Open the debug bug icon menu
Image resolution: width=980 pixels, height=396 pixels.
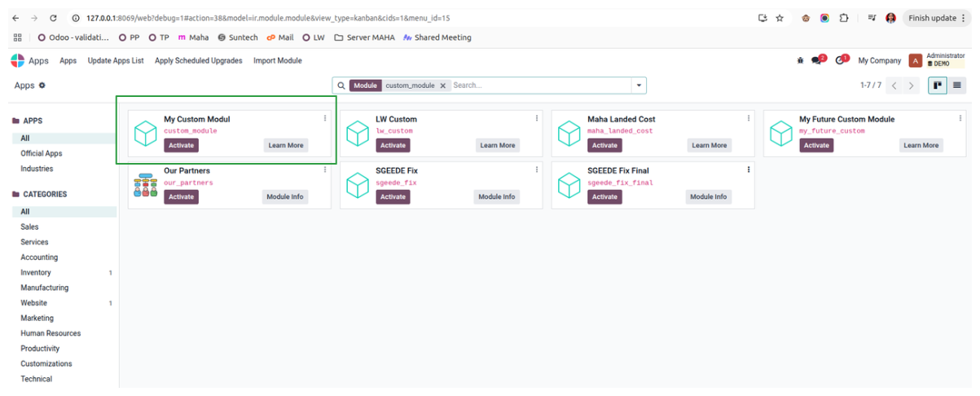[x=800, y=61]
